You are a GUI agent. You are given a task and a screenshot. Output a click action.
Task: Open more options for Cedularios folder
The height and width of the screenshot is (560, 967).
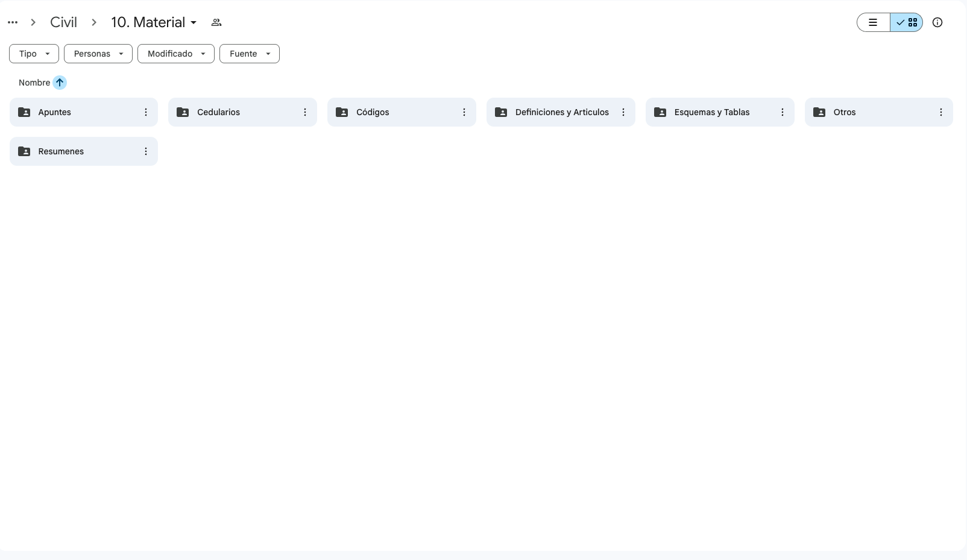pos(305,112)
